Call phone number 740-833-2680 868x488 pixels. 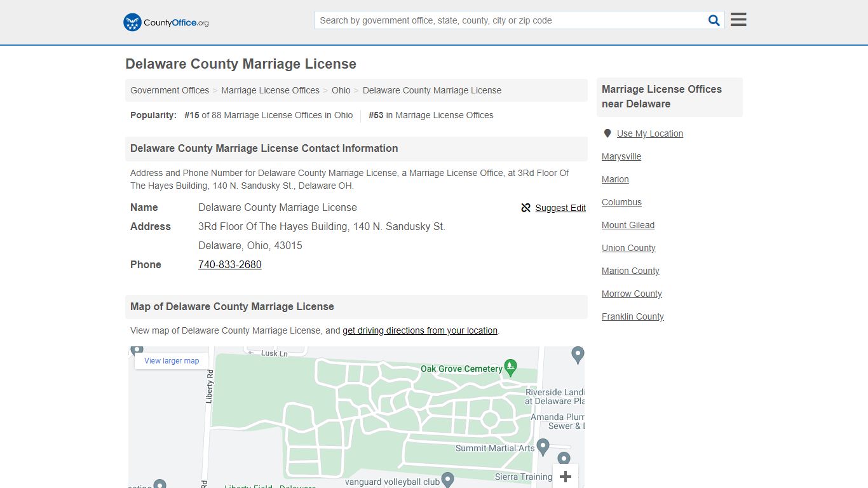[230, 264]
